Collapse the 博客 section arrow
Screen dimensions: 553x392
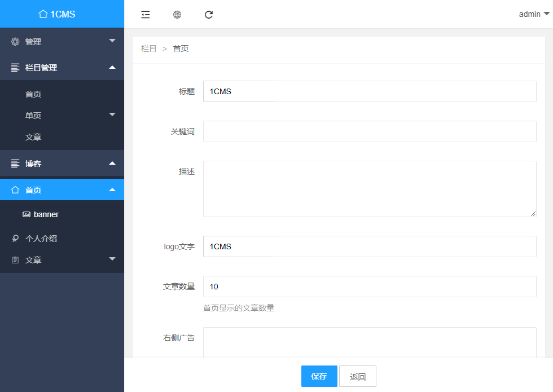coord(112,164)
